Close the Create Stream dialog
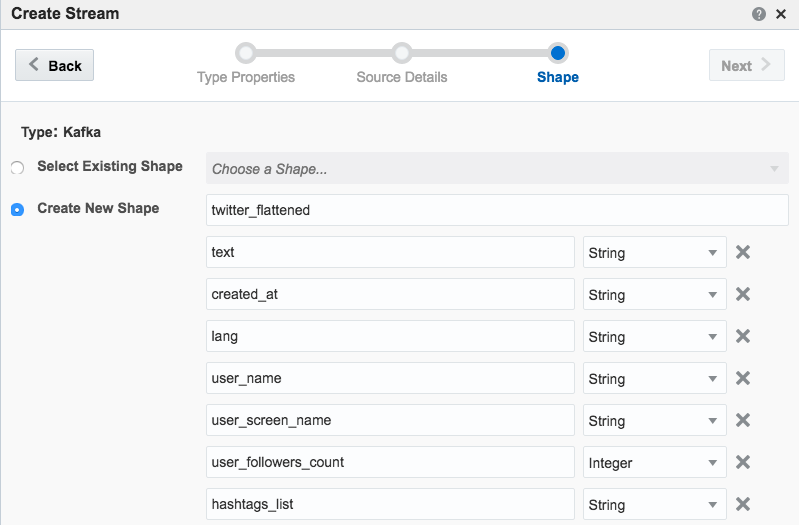Screen dimensions: 799x525 [781, 14]
